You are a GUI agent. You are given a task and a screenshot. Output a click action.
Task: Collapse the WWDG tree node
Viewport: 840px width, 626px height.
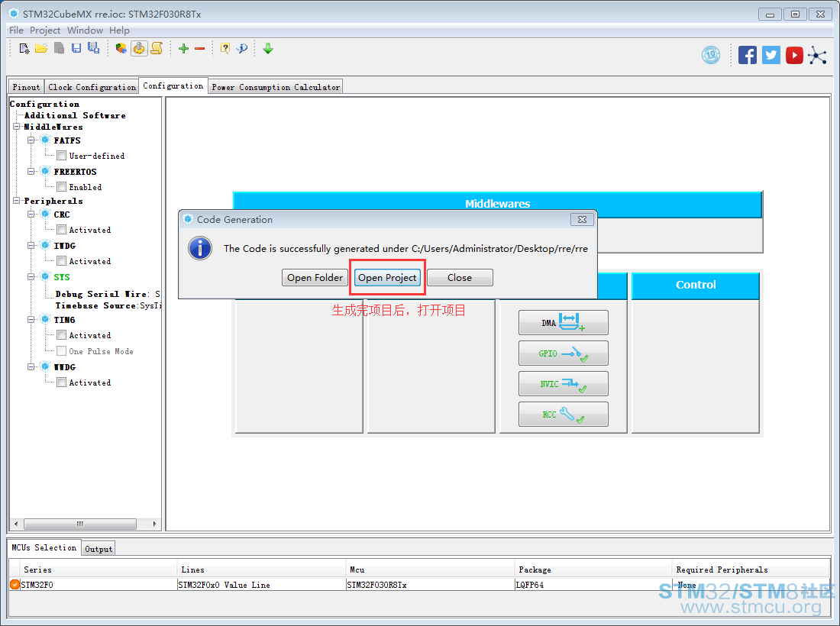tap(31, 366)
